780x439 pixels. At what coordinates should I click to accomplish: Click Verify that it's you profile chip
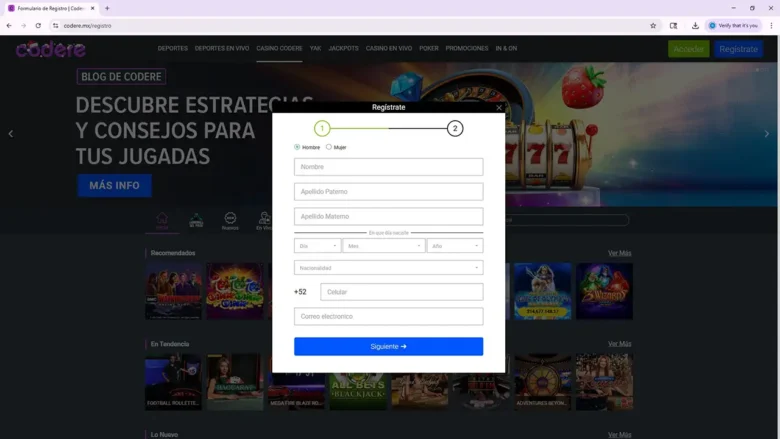point(734,26)
